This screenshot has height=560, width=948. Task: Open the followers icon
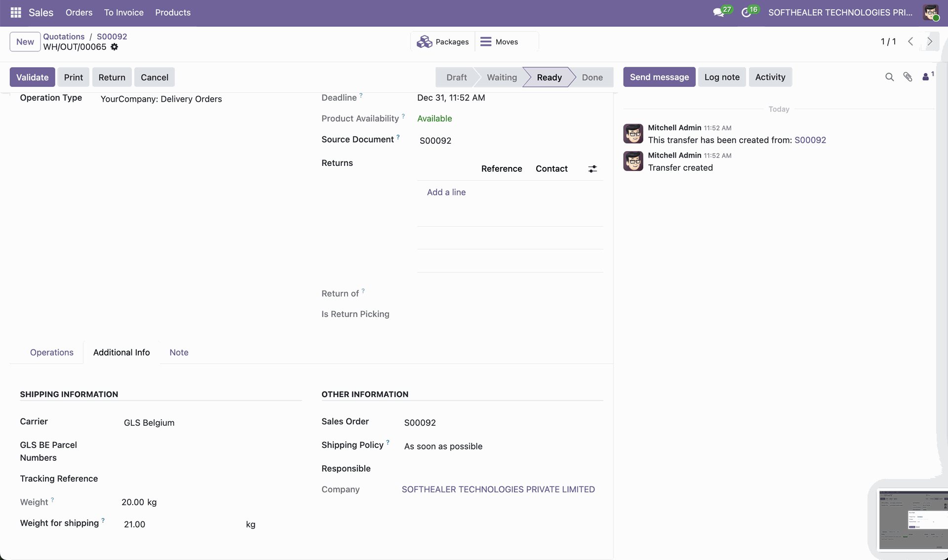click(926, 77)
